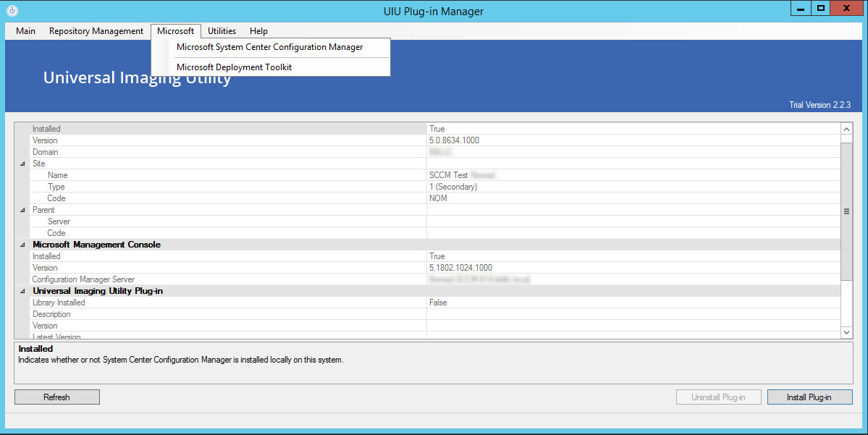Close the UIU Plug-in Manager window
868x435 pixels.
click(x=846, y=8)
